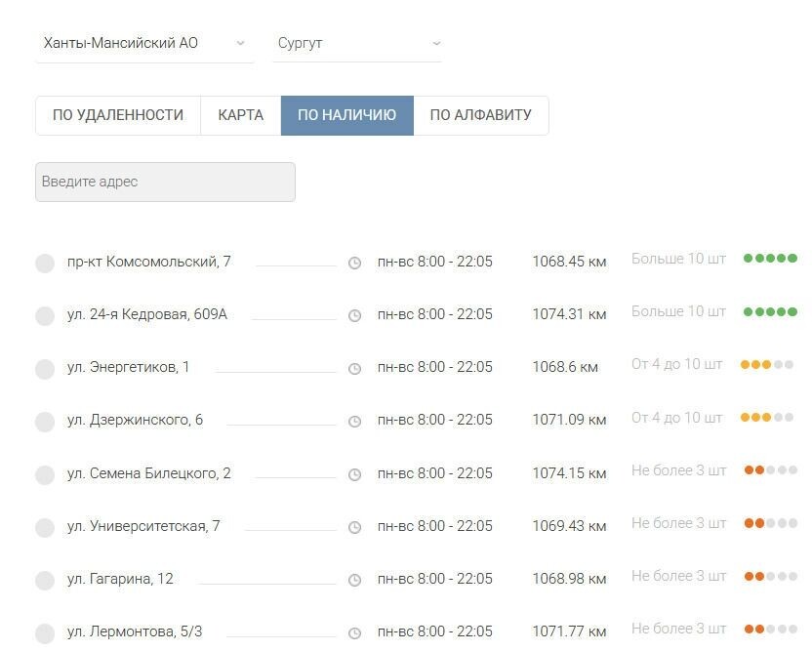Click the Введите адрес search field
Image resolution: width=812 pixels, height=651 pixels.
164,182
